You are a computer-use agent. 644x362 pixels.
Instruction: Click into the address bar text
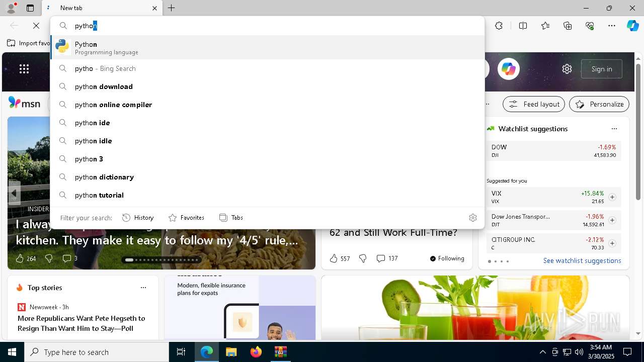click(277, 26)
